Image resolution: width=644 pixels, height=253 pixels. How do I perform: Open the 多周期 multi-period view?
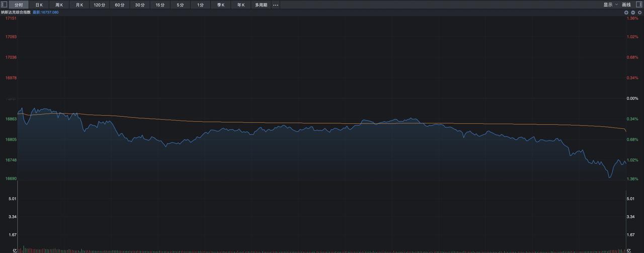[x=261, y=5]
